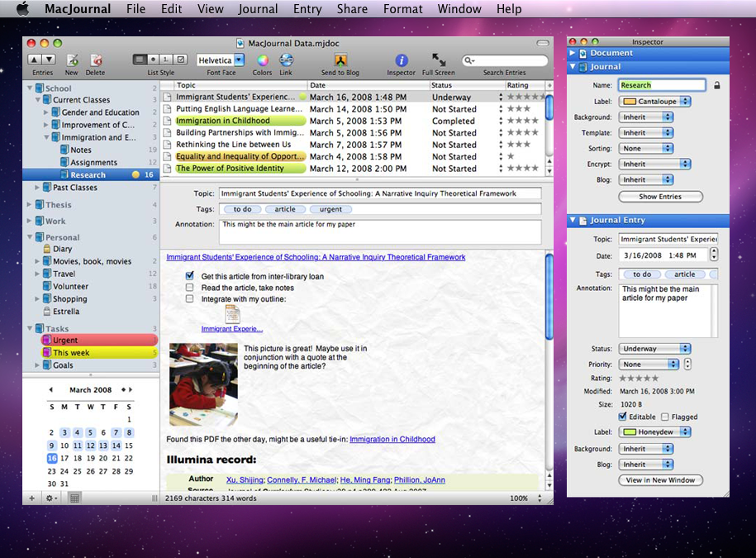This screenshot has height=558, width=756.
Task: Open the Status dropdown showing Underway
Action: coord(655,348)
